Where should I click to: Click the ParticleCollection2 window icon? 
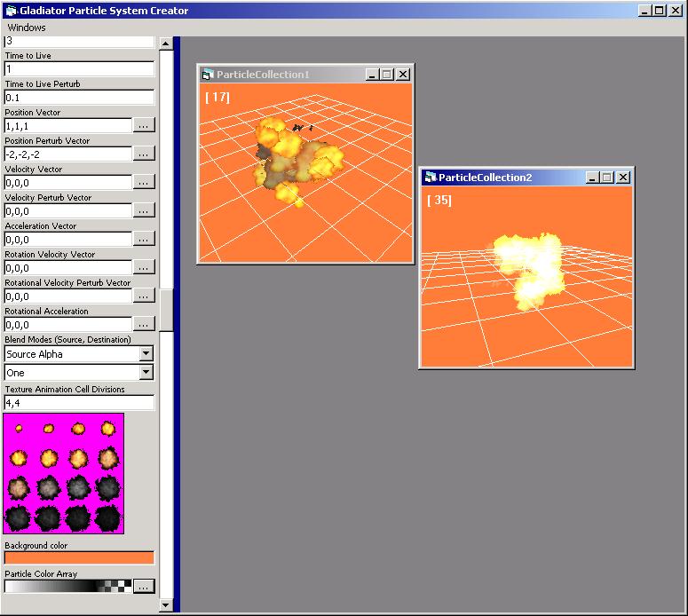(430, 178)
